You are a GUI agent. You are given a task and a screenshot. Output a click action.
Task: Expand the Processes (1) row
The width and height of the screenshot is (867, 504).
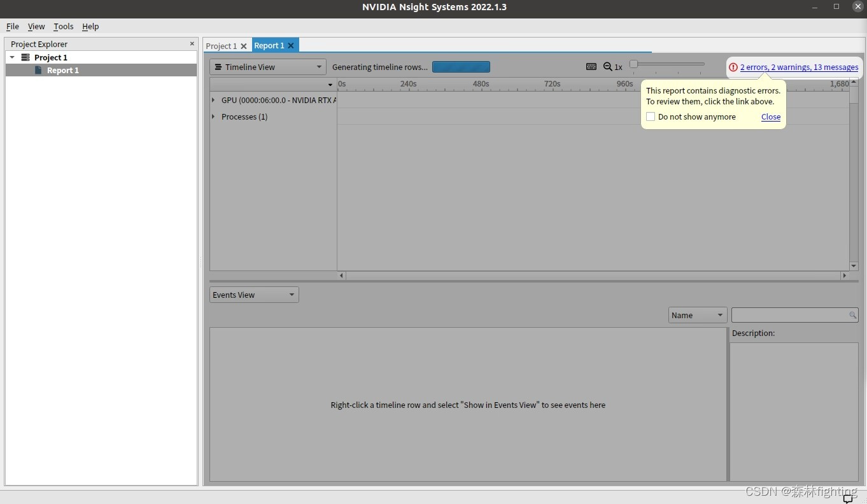pyautogui.click(x=213, y=116)
